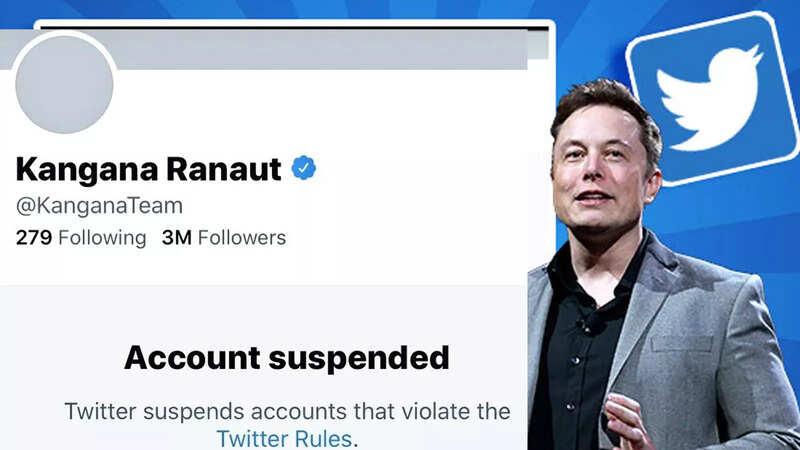View the 3M Followers list

[224, 238]
